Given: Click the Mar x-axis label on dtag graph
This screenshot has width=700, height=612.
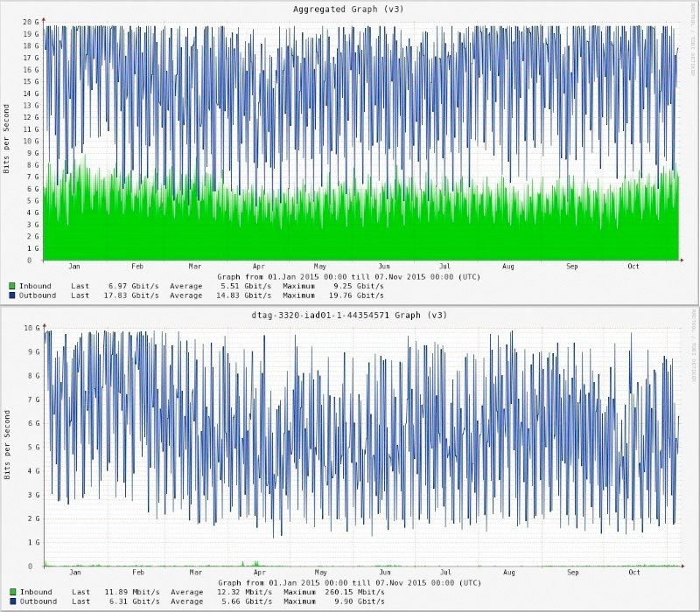Looking at the screenshot, I should click(195, 573).
